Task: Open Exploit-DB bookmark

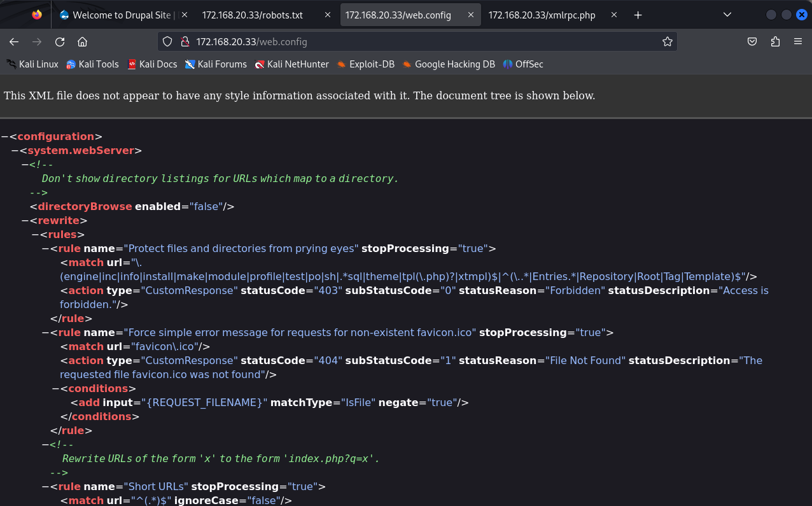Action: (366, 64)
